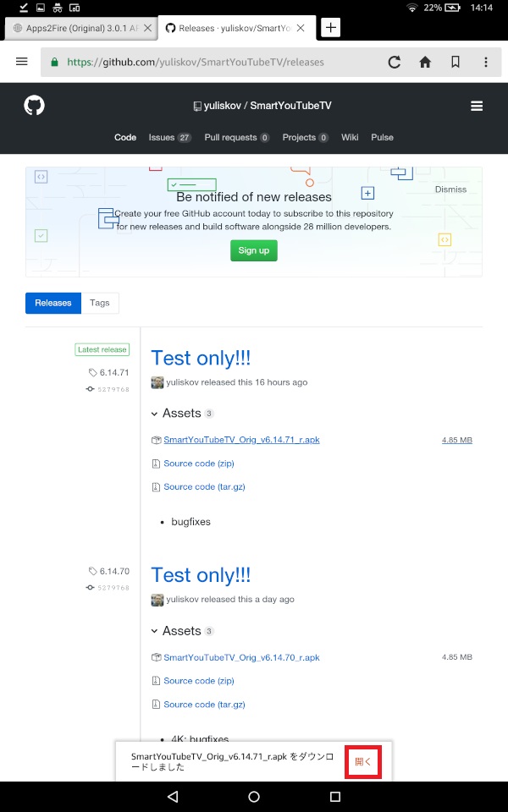The image size is (508, 812).
Task: Download SmartYouTubeTV_Orig_v6.14.70_r.apk
Action: tap(241, 658)
